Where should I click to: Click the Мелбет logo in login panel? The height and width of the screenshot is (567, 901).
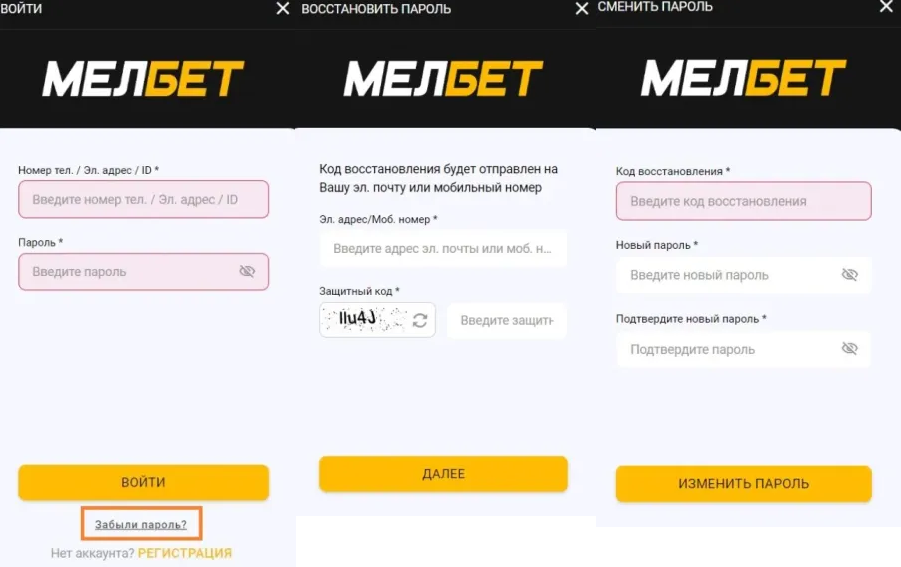(143, 79)
